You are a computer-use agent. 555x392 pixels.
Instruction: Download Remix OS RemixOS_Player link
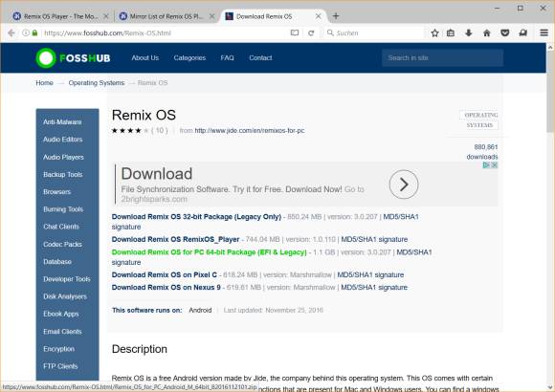[175, 240]
